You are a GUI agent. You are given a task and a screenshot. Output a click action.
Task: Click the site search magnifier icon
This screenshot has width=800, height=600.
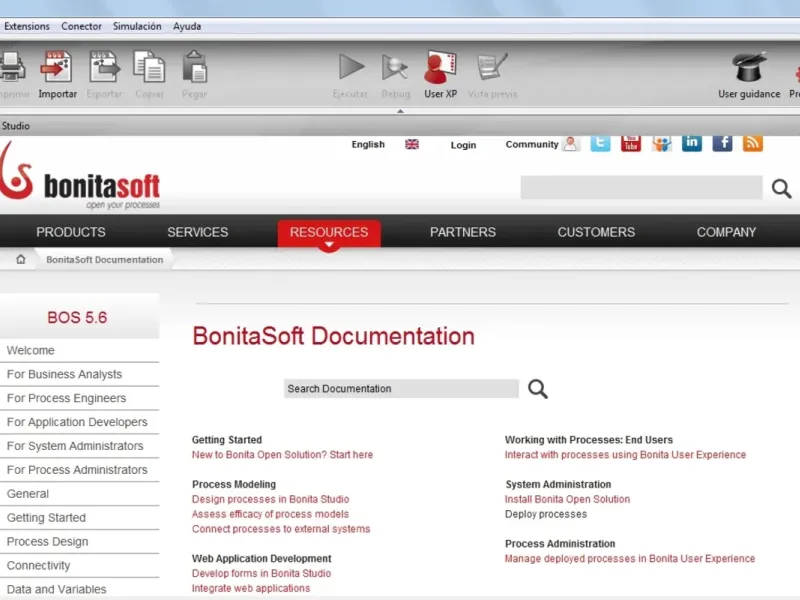[x=781, y=188]
